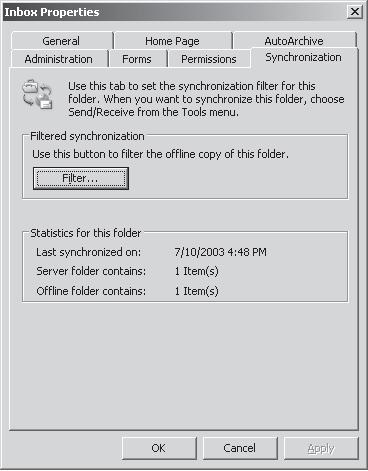Image resolution: width=368 pixels, height=471 pixels.
Task: View the Permissions tab
Action: pos(209,59)
